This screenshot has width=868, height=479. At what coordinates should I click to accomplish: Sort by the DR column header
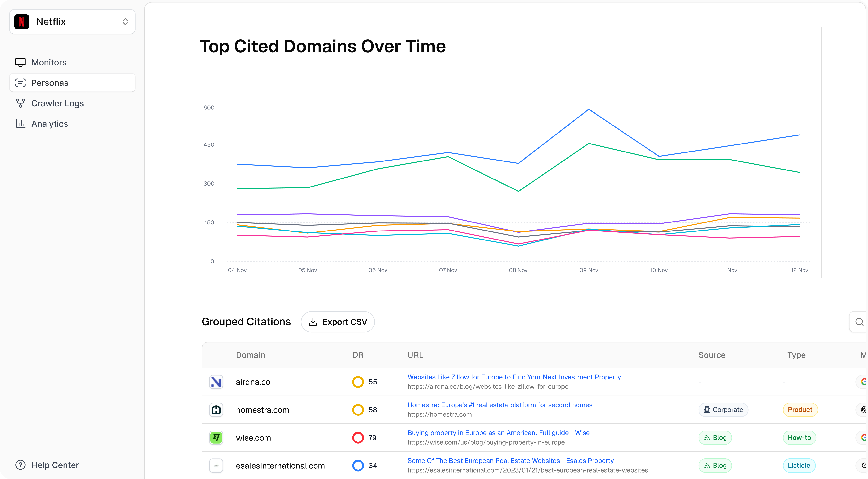point(358,355)
